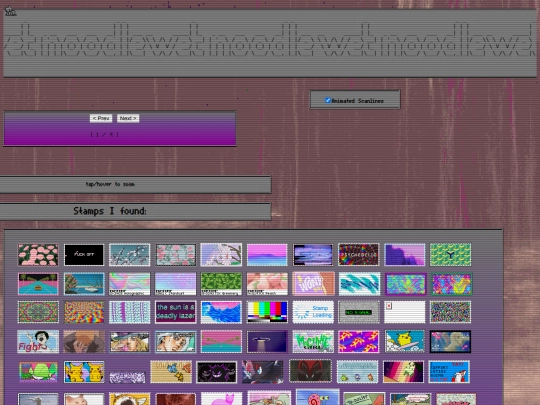Open the green graffiti Machine Girl stamp
The image size is (540, 405).
click(313, 342)
